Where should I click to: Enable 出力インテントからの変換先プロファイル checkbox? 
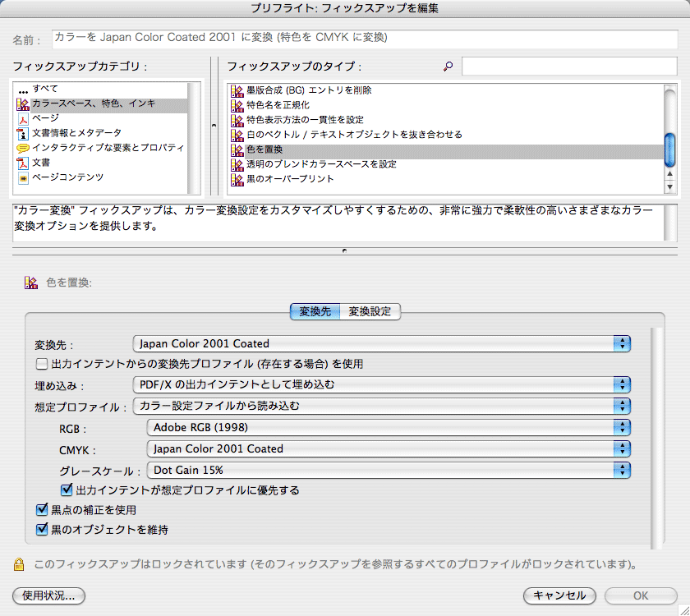pyautogui.click(x=41, y=364)
